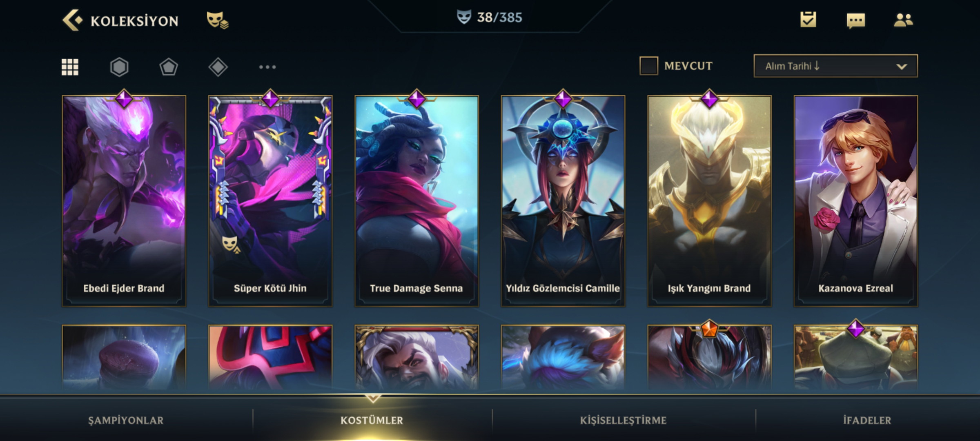This screenshot has height=441, width=980.
Task: Open the friends list icon
Action: 903,20
